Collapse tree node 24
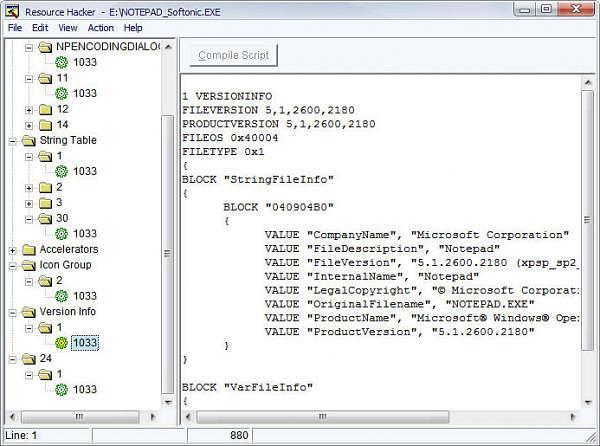 coord(13,360)
